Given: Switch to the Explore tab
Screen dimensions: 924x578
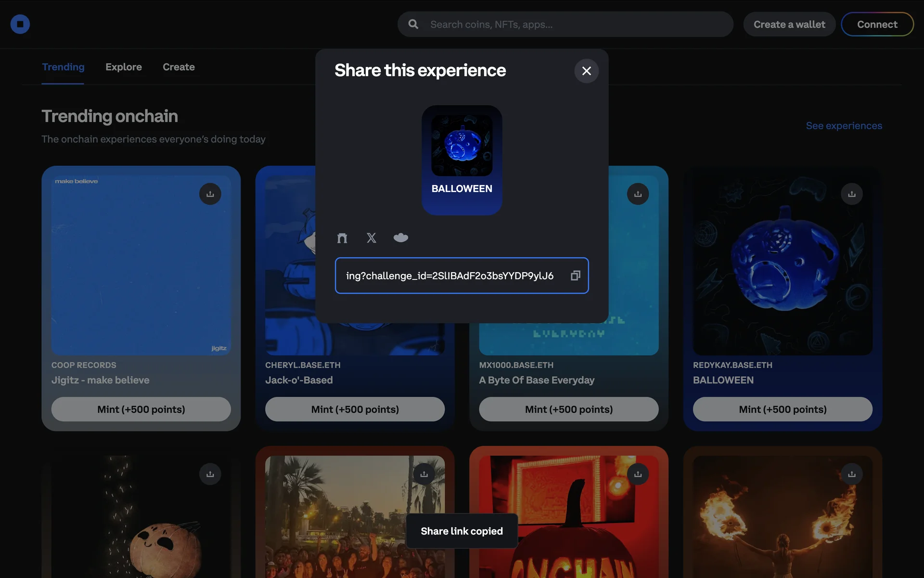Looking at the screenshot, I should point(124,67).
